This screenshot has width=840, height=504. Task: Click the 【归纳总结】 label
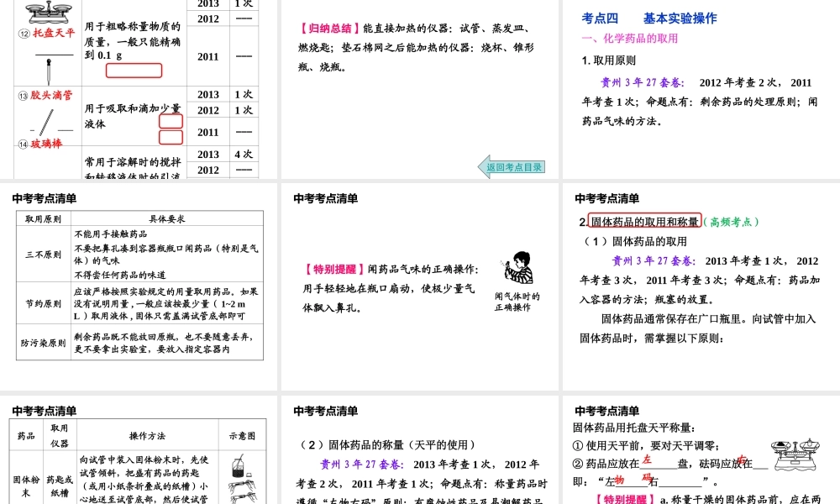pos(329,29)
